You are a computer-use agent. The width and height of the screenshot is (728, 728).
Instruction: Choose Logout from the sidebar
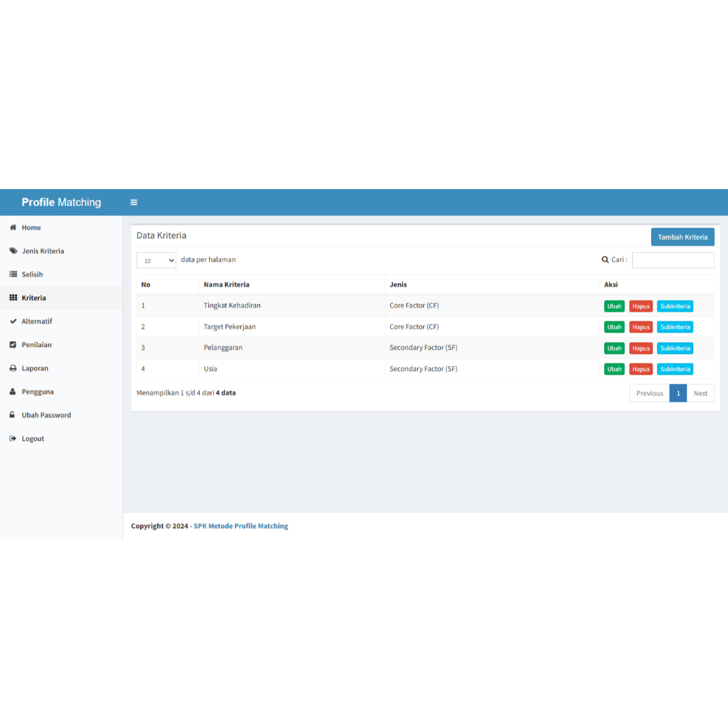point(61,438)
